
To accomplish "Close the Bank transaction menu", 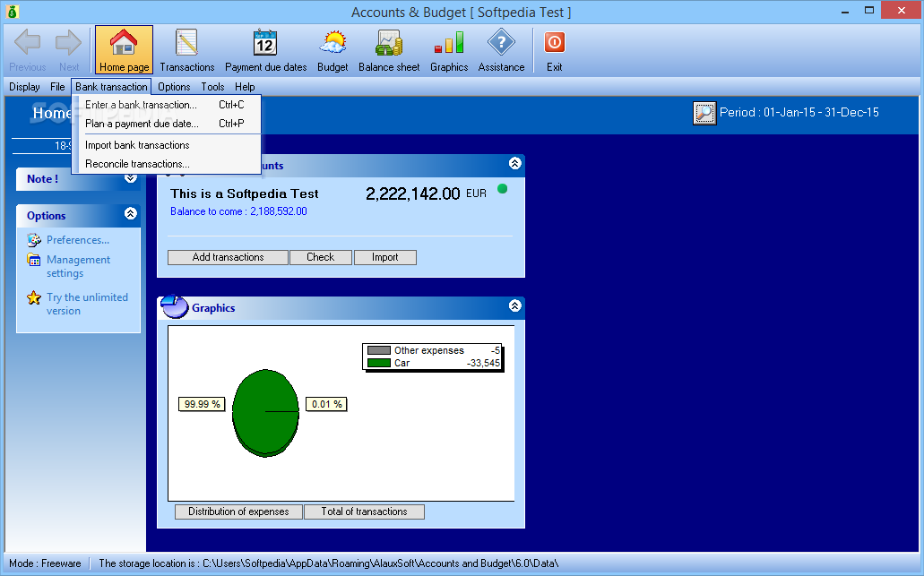I will pos(111,87).
